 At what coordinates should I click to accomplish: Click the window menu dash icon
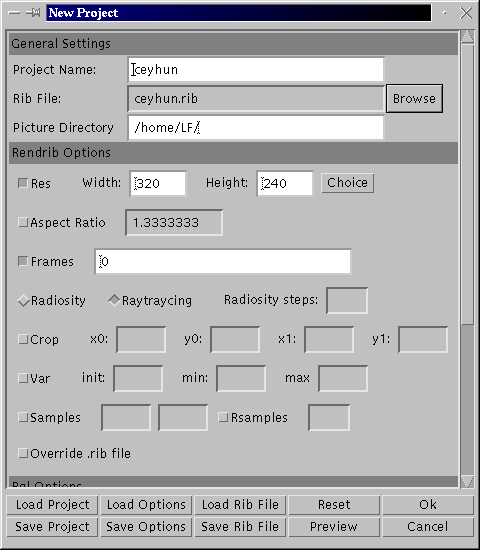pos(14,13)
